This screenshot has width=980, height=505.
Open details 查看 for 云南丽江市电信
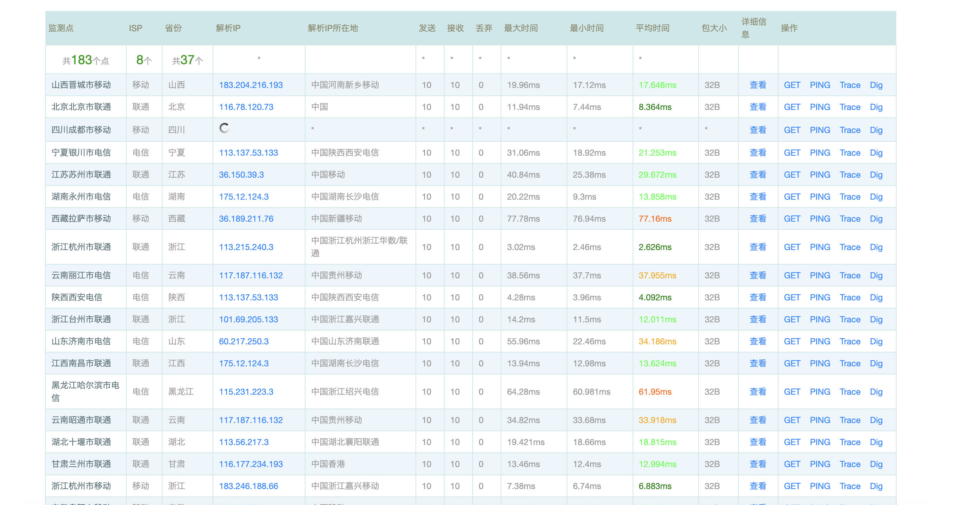(x=757, y=275)
